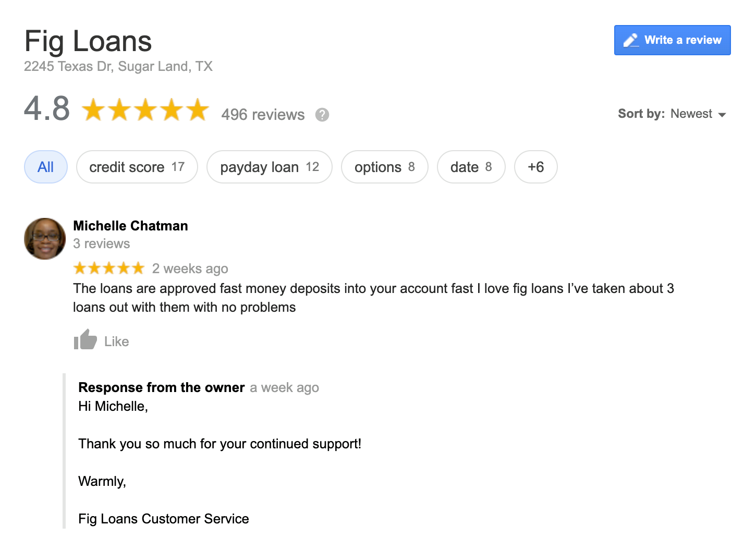This screenshot has height=538, width=756.
Task: Select the date filter chip
Action: [471, 167]
